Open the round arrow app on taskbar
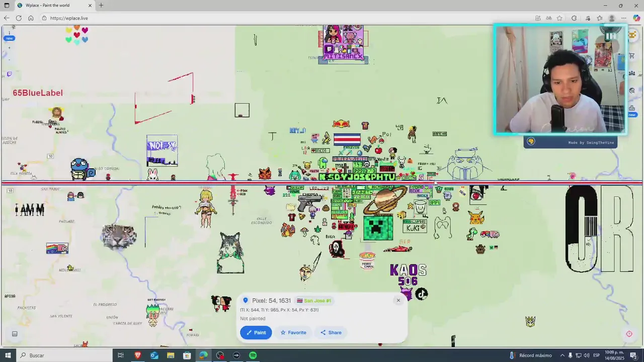 (x=236, y=355)
